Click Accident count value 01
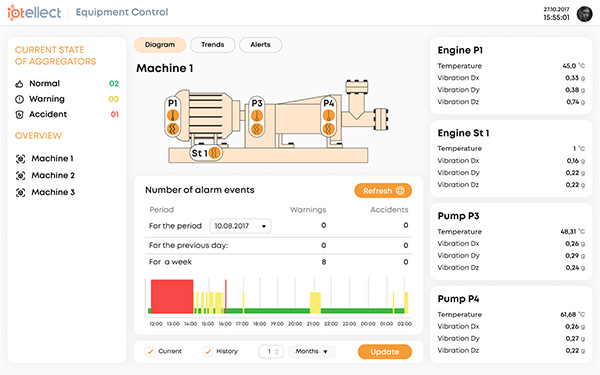The width and height of the screenshot is (600, 375). point(114,114)
